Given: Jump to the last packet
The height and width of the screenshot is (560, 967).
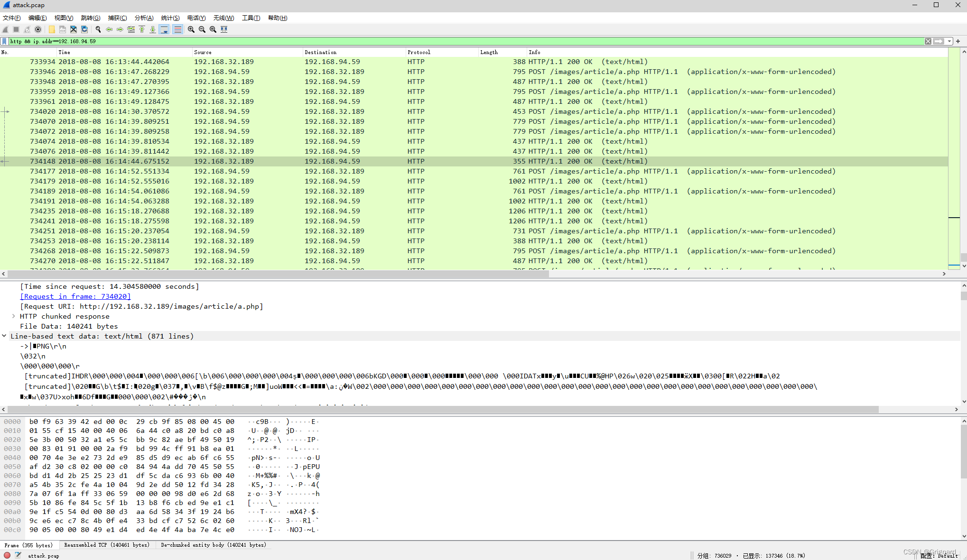Looking at the screenshot, I should 153,29.
